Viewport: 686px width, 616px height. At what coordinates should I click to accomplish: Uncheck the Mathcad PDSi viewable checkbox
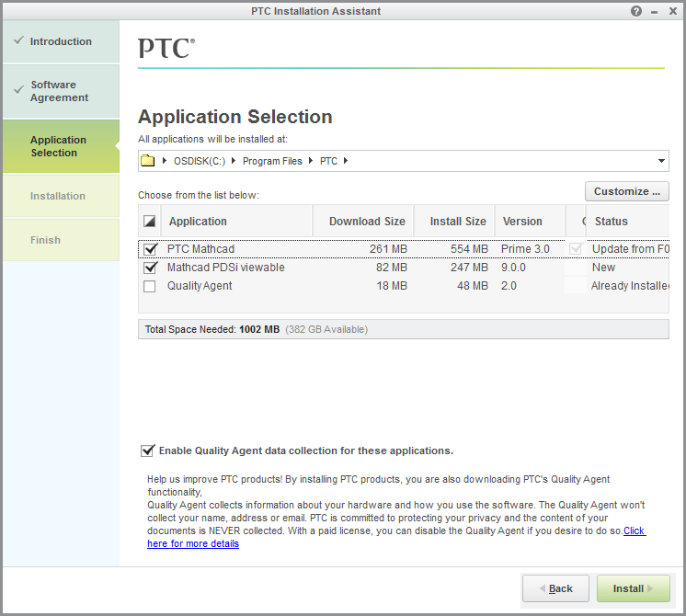(150, 268)
